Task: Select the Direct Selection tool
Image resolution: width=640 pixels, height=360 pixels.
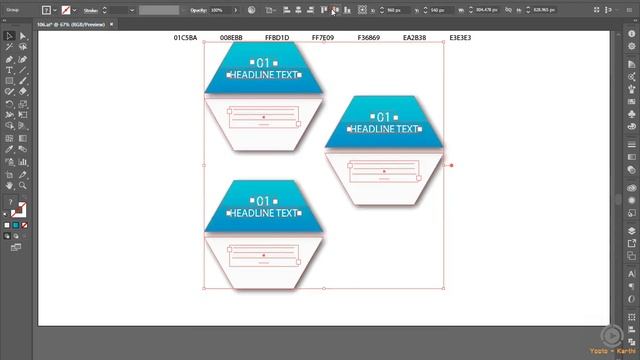Action: coord(22,36)
